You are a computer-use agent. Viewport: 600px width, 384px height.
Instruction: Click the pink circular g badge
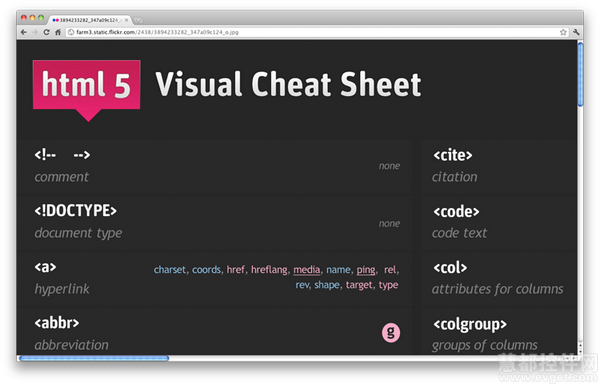[391, 333]
